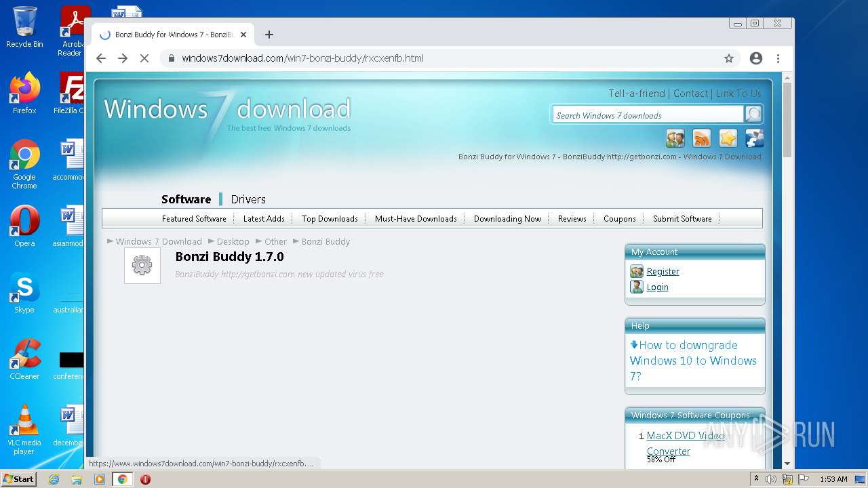Click the browser Forward arrow
Image resolution: width=868 pixels, height=488 pixels.
pos(123,58)
